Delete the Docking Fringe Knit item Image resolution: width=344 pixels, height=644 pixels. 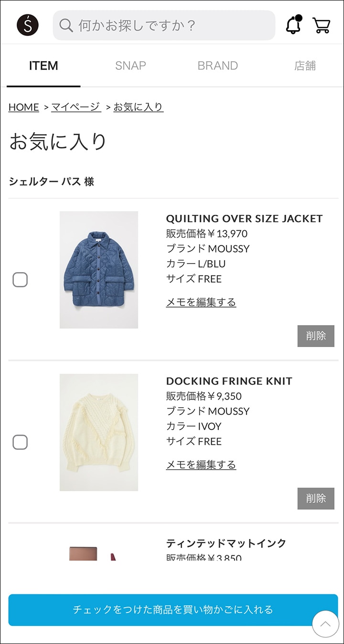pos(315,498)
